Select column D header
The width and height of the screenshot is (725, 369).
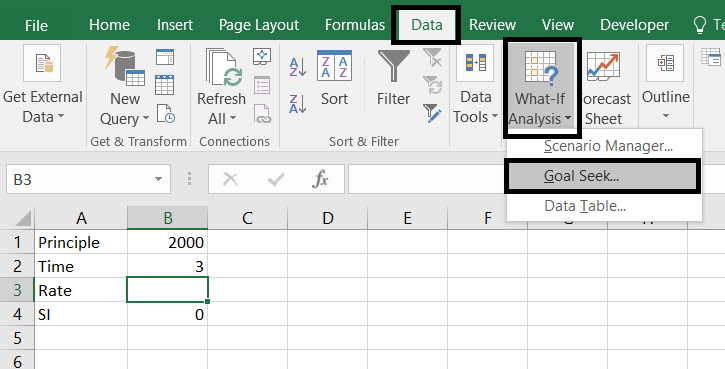tap(327, 218)
